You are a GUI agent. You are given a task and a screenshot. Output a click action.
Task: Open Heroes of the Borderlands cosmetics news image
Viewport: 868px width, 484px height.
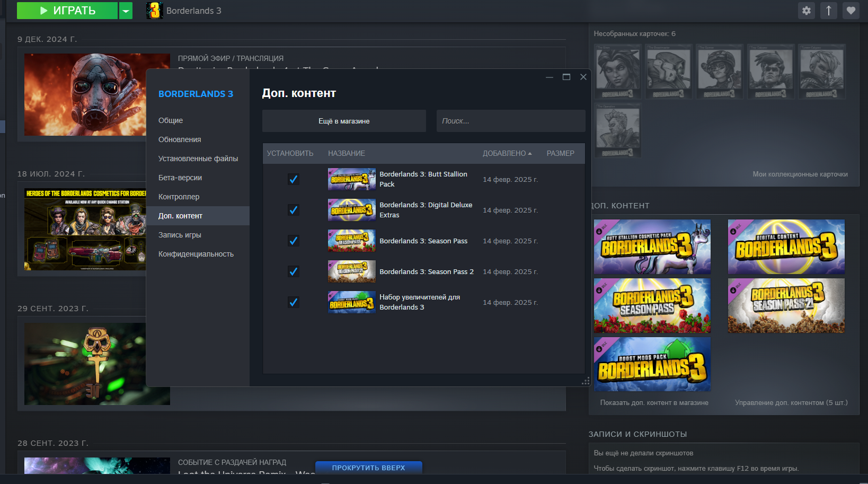tap(85, 229)
